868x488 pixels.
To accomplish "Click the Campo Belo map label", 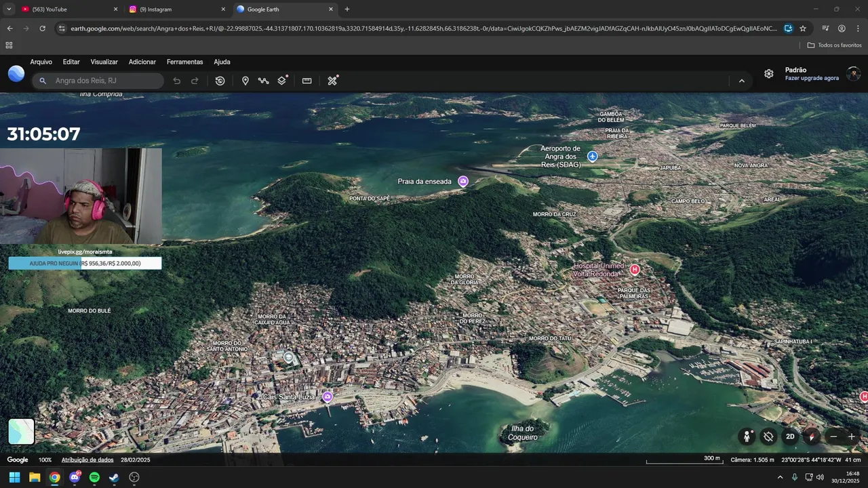I will point(688,201).
